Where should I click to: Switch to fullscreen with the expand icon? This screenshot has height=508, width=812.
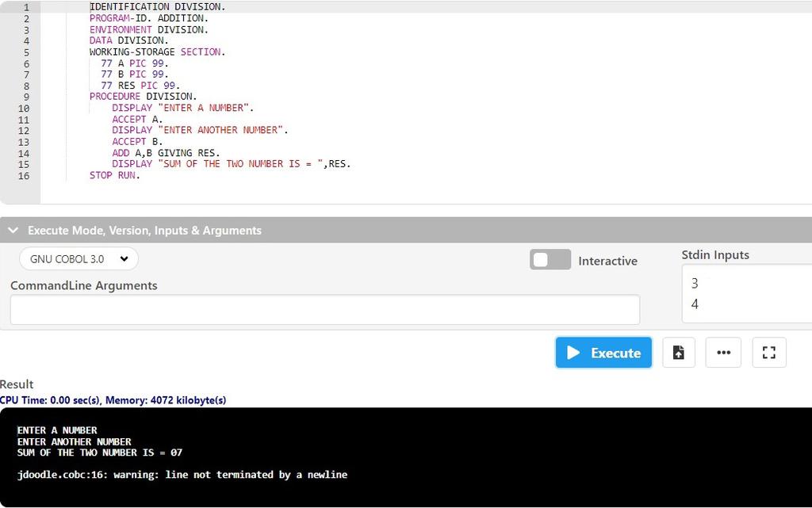click(768, 352)
